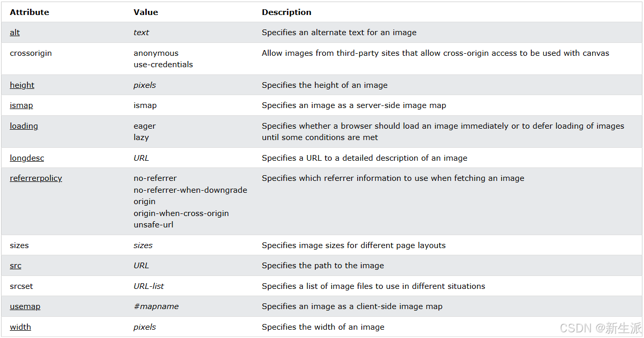Follow the referrerpolicy attribute link
This screenshot has height=338, width=644.
[36, 178]
